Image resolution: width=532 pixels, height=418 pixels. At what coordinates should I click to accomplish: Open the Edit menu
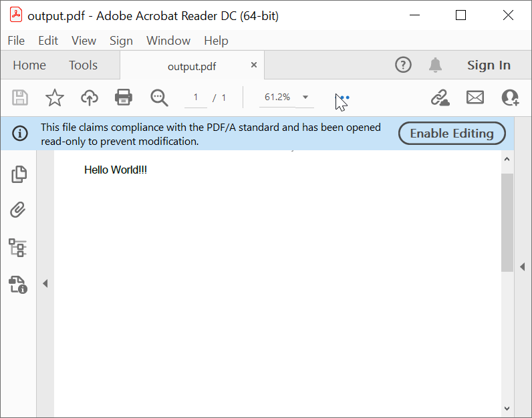[x=48, y=41]
